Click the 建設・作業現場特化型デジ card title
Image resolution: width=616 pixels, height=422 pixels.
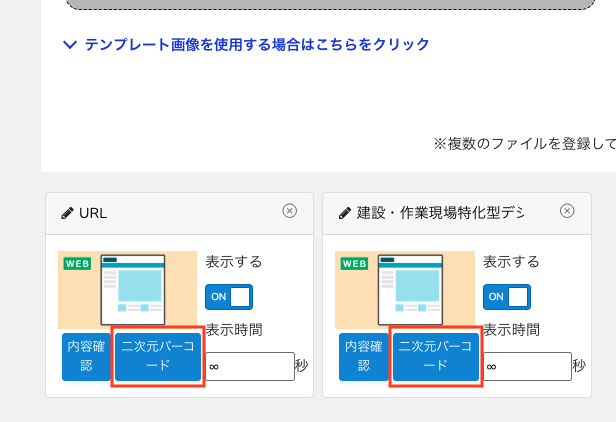(440, 213)
